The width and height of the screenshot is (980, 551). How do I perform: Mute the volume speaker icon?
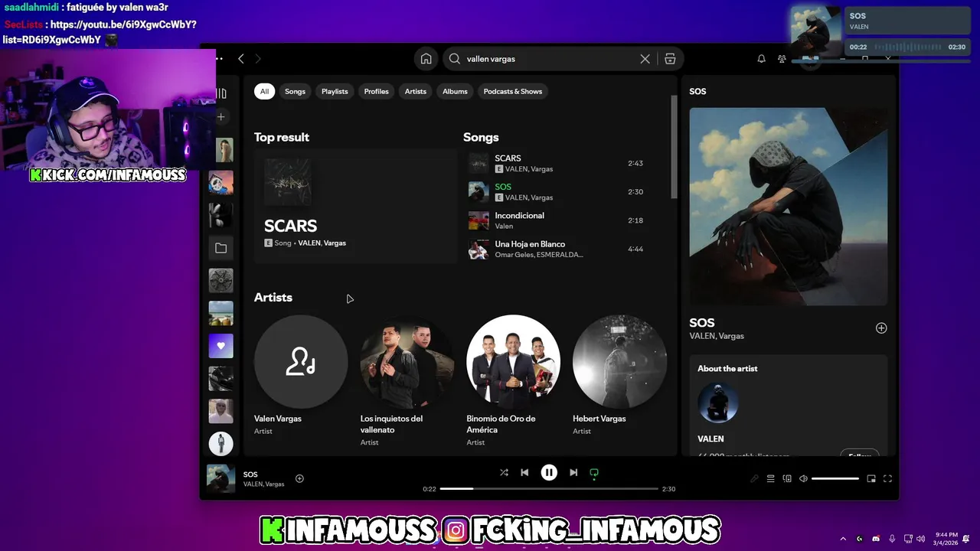coord(803,478)
